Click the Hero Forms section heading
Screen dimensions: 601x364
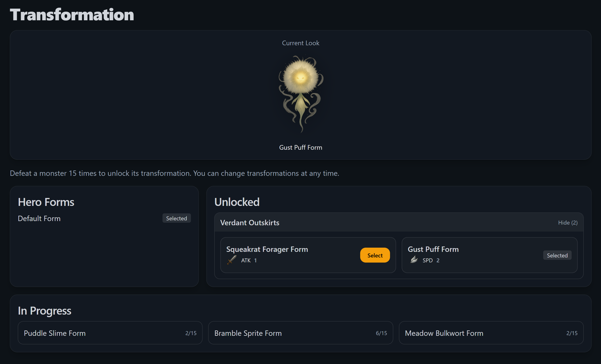click(46, 202)
